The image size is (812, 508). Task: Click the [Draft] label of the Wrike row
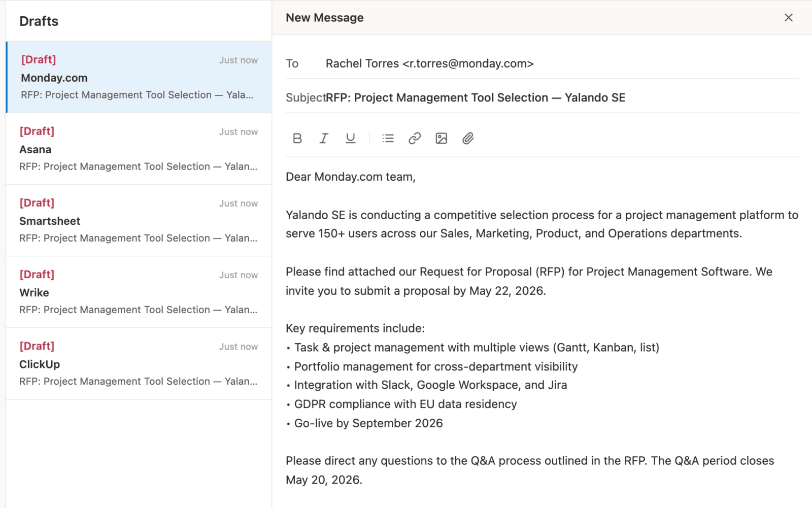(37, 275)
